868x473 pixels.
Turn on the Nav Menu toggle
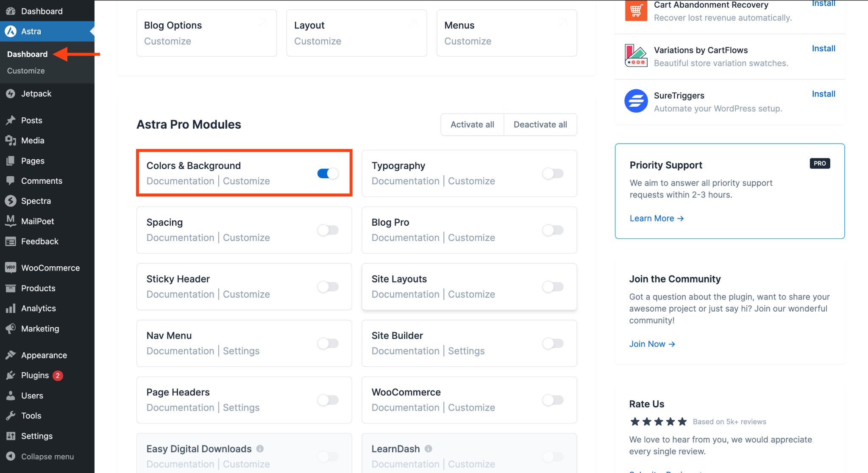tap(328, 343)
